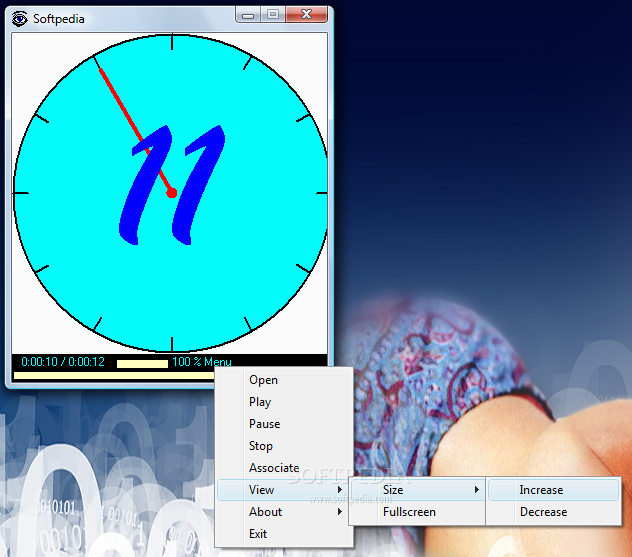The height and width of the screenshot is (557, 632).
Task: Expand the Size submenu
Action: (x=418, y=490)
